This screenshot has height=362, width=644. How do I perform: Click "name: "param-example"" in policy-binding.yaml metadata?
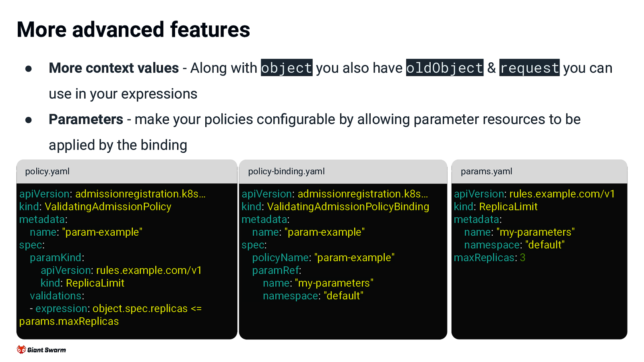click(308, 232)
